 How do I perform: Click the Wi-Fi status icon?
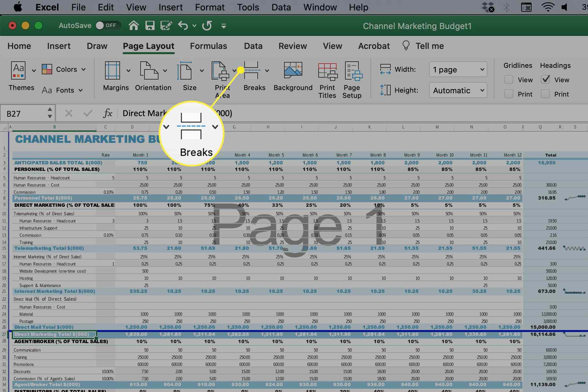point(548,7)
